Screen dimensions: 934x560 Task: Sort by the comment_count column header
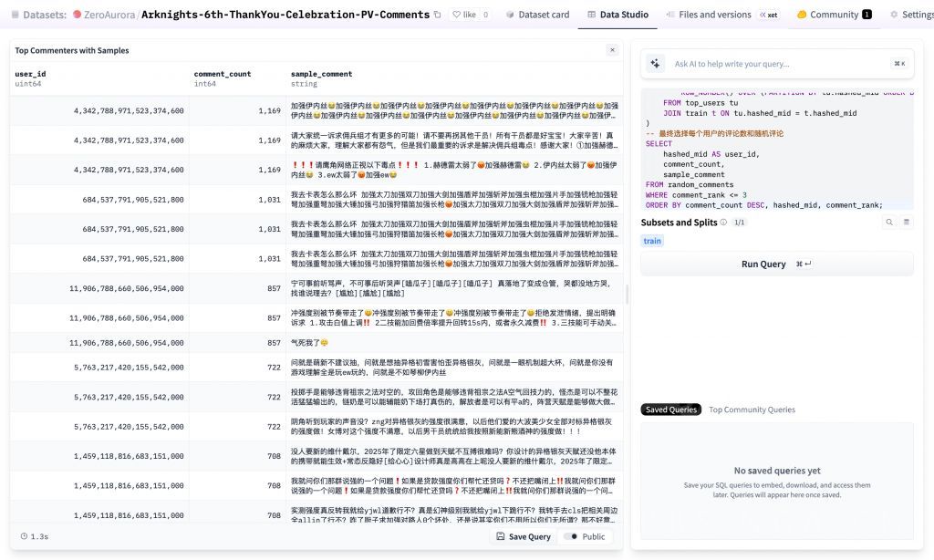click(222, 74)
